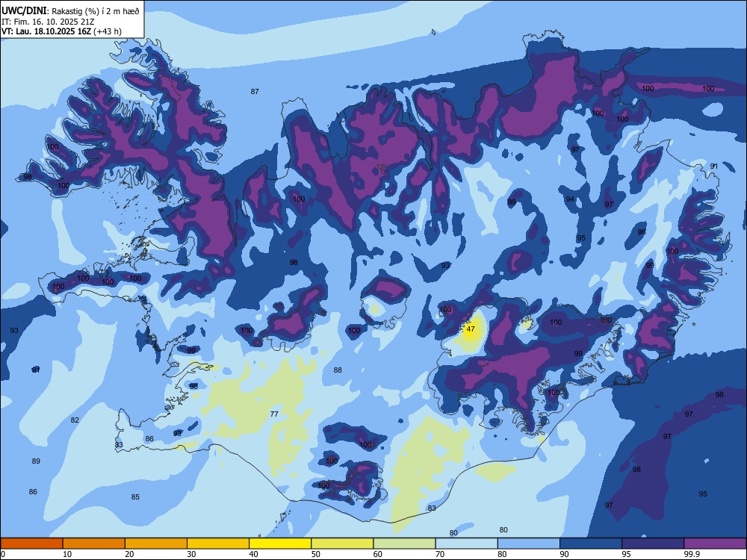The image size is (747, 560).
Task: Click the '85' value south of Reykjanes
Action: tap(135, 497)
